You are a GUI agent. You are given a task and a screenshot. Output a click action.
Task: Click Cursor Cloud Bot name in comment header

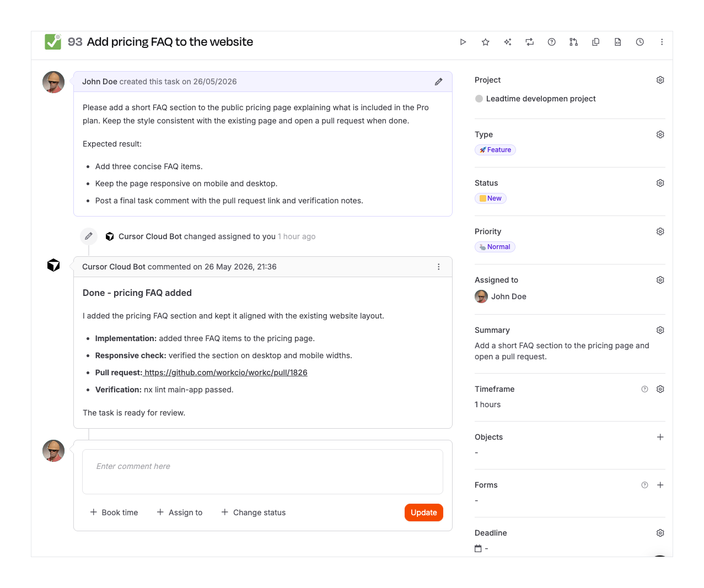(x=114, y=267)
